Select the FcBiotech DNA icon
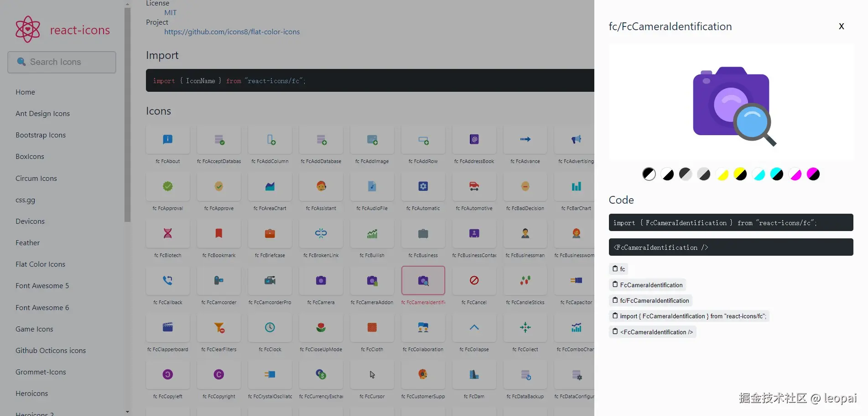868x416 pixels. (168, 234)
